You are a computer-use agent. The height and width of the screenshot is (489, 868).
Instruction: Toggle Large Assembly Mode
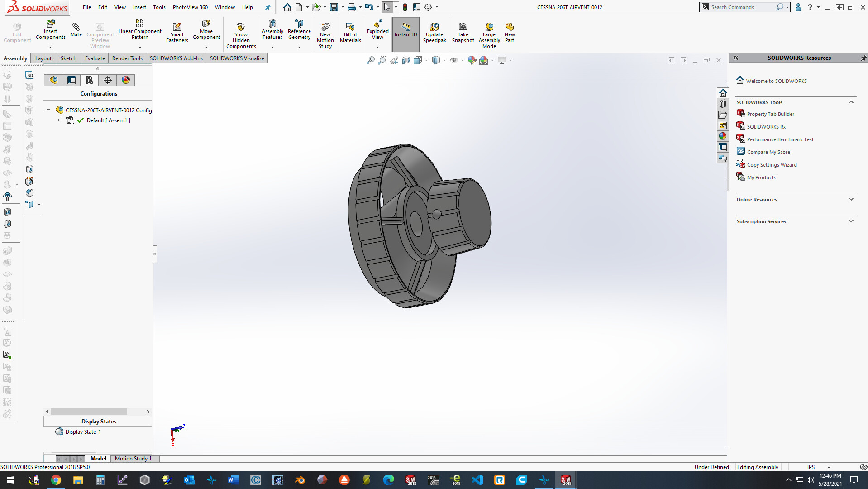pyautogui.click(x=489, y=35)
